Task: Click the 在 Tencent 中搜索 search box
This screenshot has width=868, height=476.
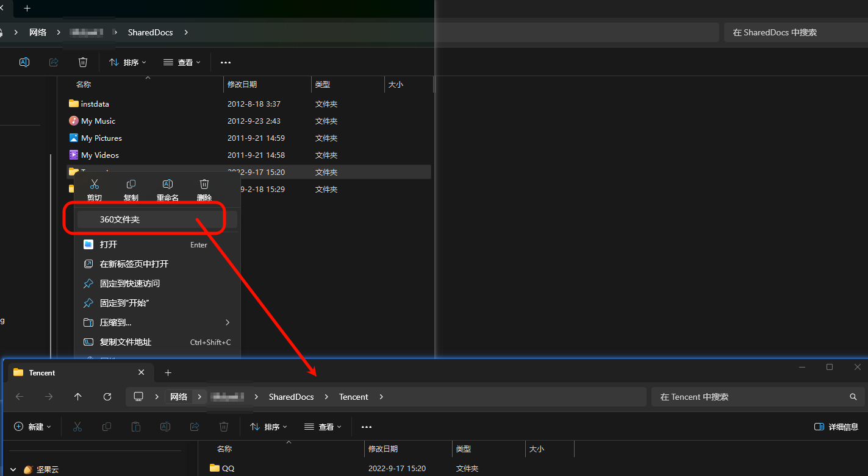Action: pos(750,397)
